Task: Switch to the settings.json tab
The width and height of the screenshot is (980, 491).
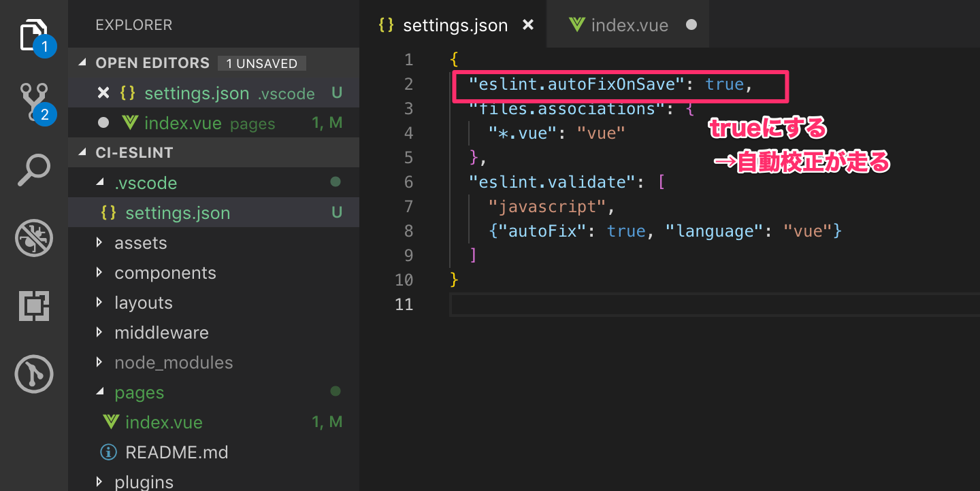Action: pos(453,25)
